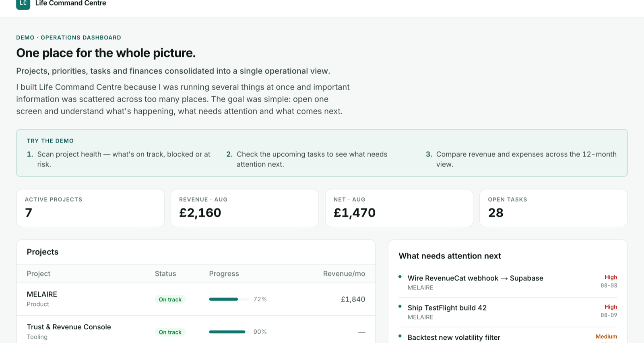Click the High label beside 08-09
Screen dimensions: 644x343
coord(611,307)
